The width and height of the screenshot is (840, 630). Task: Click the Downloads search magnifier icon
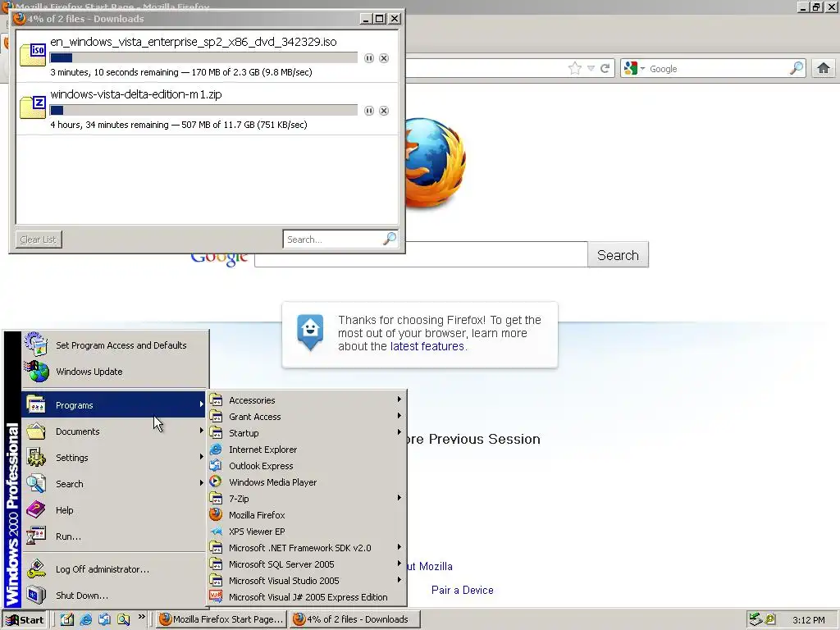[390, 239]
